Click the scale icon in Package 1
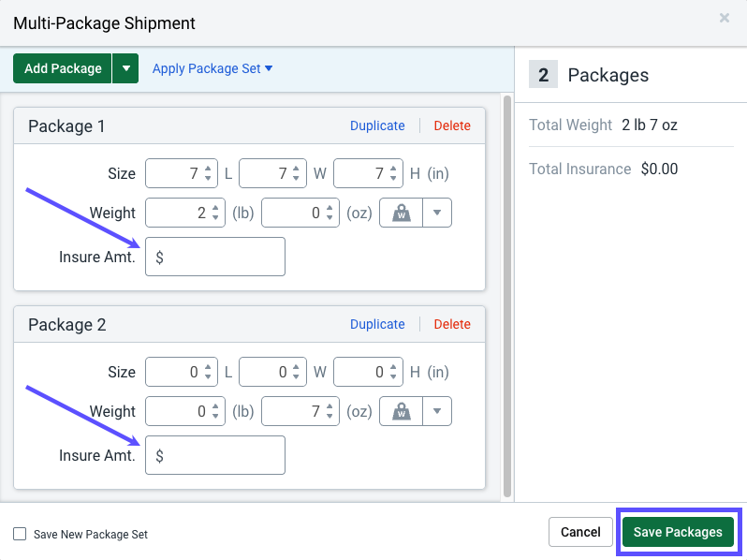The image size is (747, 560). click(x=402, y=214)
